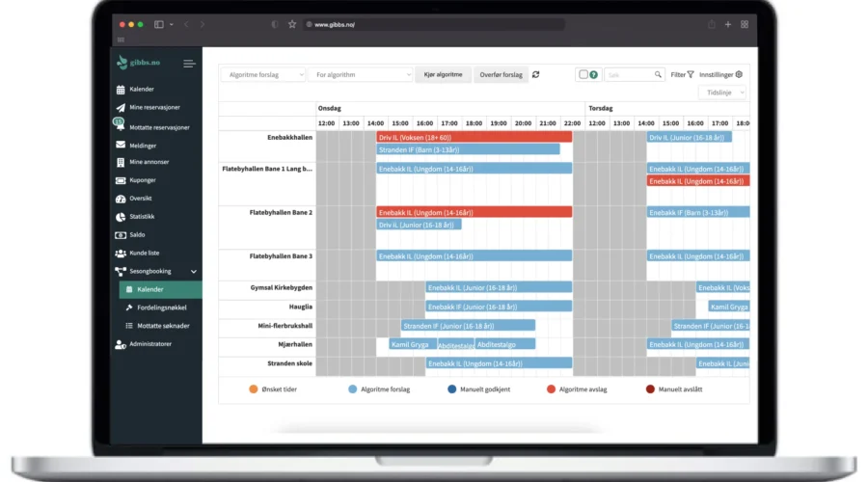This screenshot has width=868, height=482.
Task: Click the Søk search input field
Action: pyautogui.click(x=629, y=74)
